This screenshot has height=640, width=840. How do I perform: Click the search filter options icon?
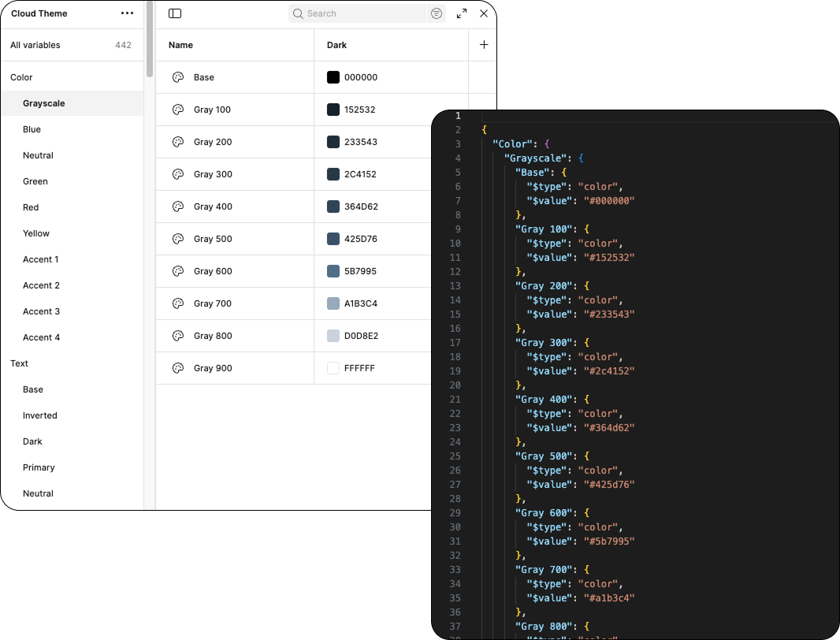(437, 13)
